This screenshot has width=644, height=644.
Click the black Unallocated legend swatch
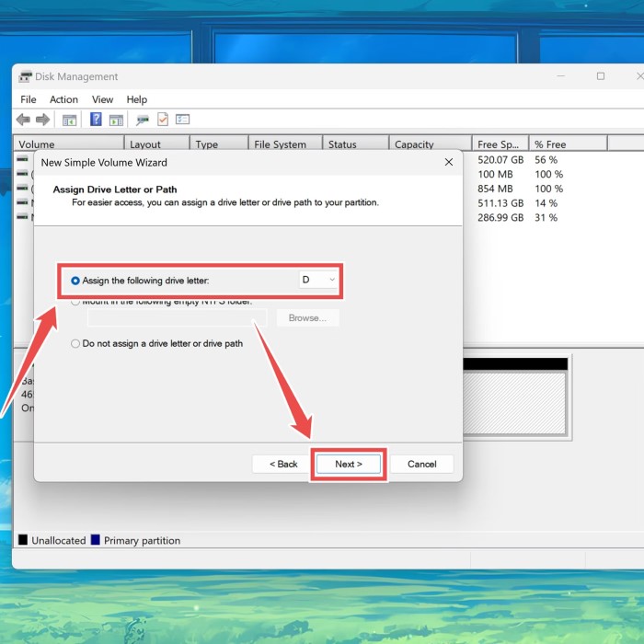(23, 540)
